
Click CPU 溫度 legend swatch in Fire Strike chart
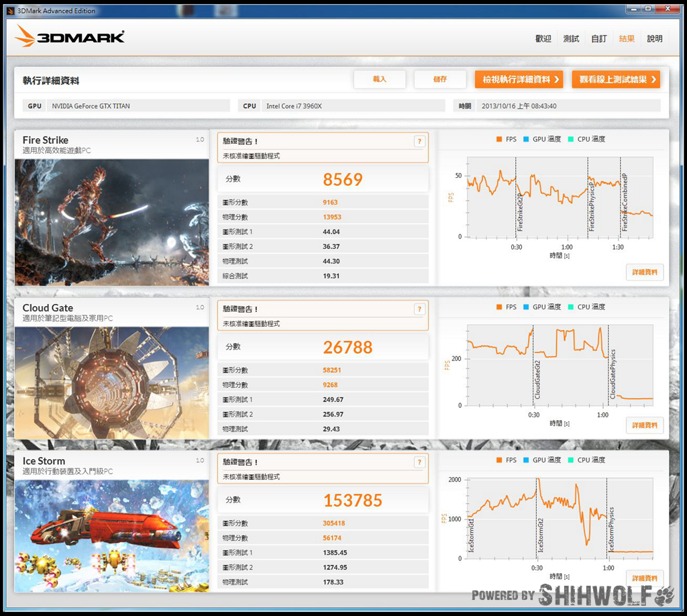point(571,140)
